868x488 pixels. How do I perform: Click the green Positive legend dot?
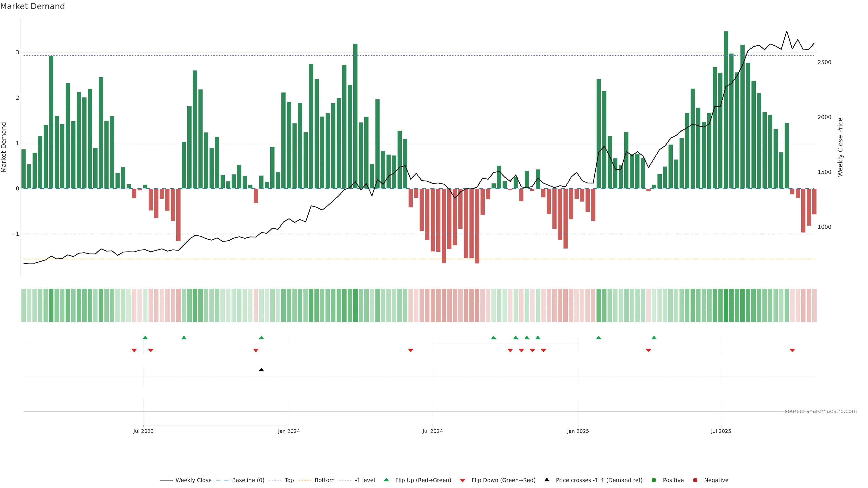tap(654, 480)
